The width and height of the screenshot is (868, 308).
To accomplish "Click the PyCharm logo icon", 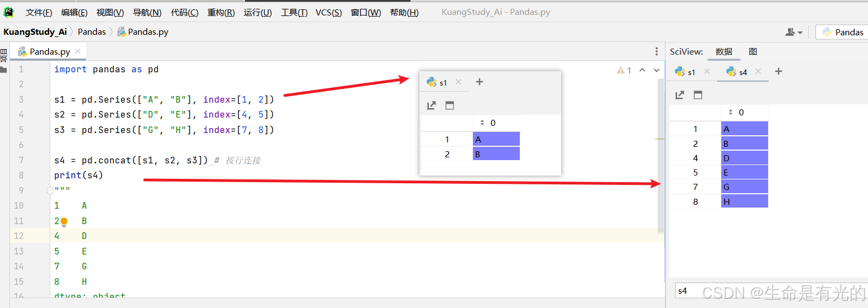I will (9, 12).
